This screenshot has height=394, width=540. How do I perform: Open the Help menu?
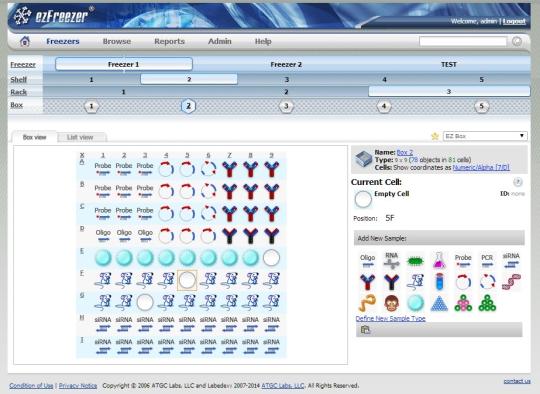point(263,41)
